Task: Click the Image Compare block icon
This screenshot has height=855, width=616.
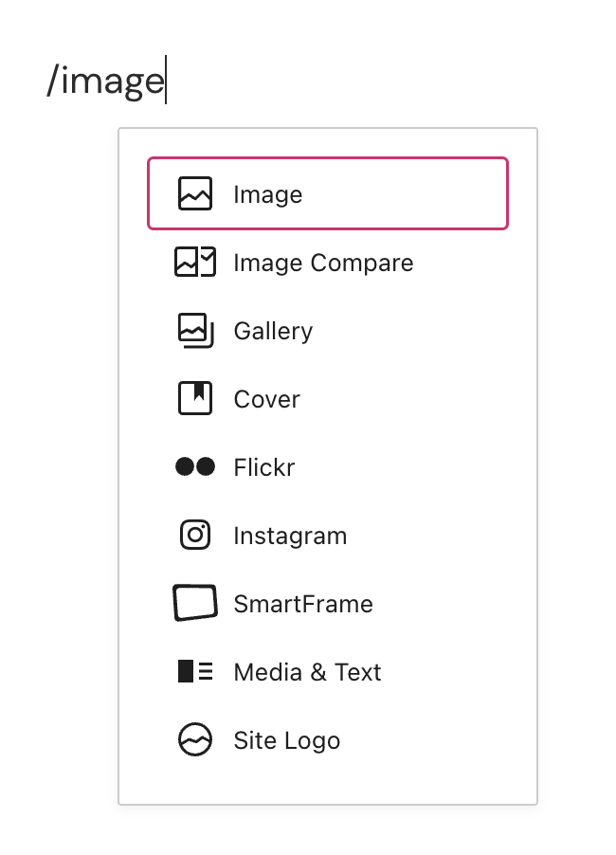Action: tap(195, 262)
